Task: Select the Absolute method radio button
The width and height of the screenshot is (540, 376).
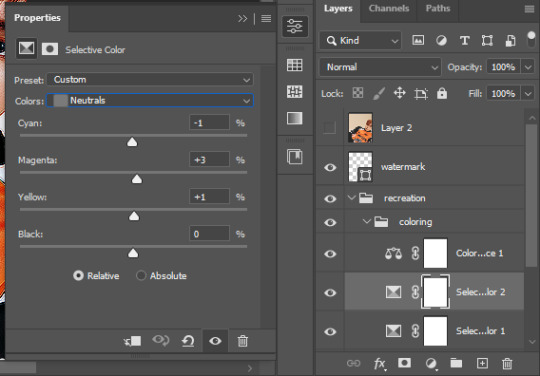Action: (x=141, y=275)
